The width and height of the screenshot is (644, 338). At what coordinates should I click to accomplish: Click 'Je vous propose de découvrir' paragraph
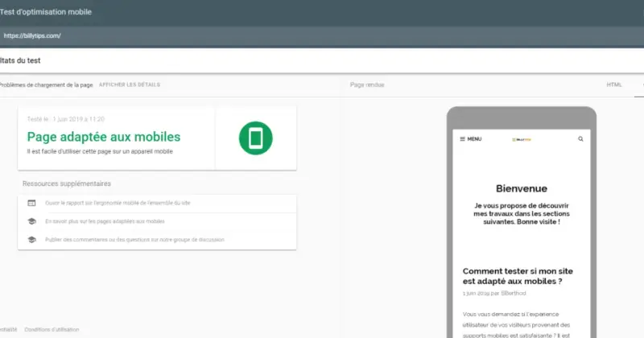tap(522, 213)
